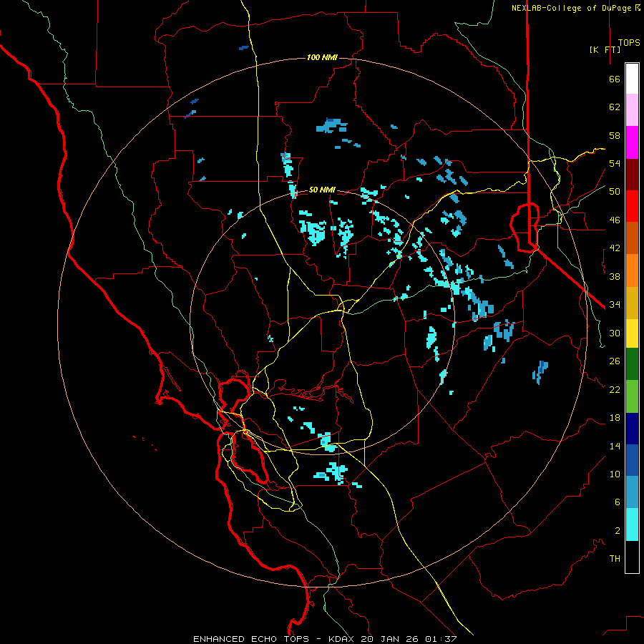Click the "100 NMI" range ring label
Image resolution: width=644 pixels, height=644 pixels.
click(322, 57)
